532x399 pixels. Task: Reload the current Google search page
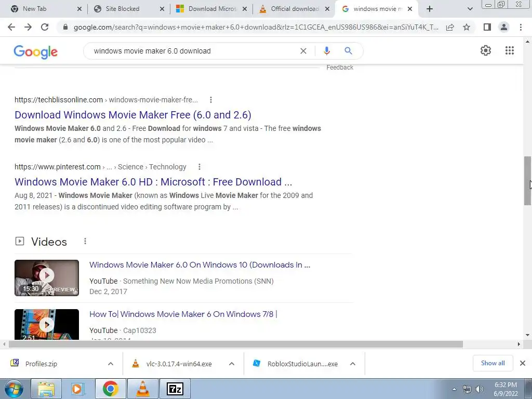(45, 27)
